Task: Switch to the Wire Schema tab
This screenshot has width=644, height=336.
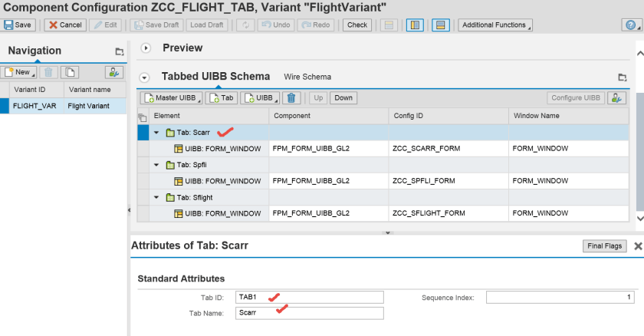Action: coord(307,77)
